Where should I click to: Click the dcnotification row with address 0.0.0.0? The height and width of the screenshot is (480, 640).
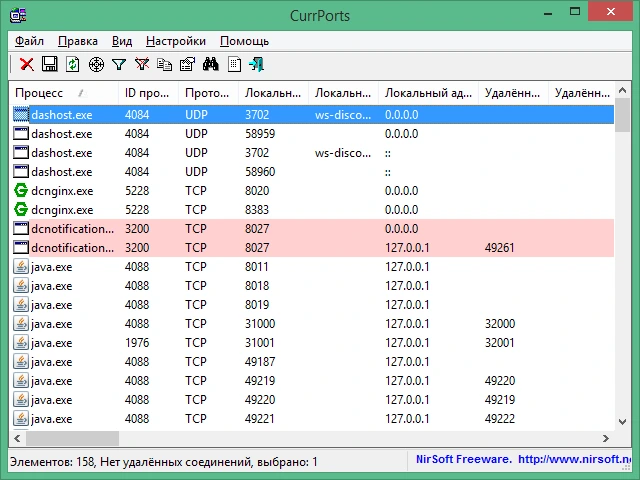pos(313,229)
